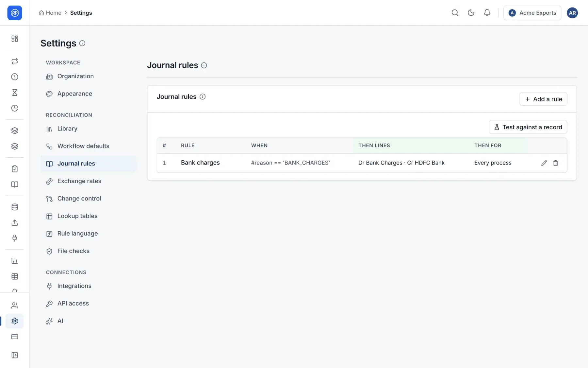Open the database icon in left rail
This screenshot has width=588, height=368.
pyautogui.click(x=15, y=207)
